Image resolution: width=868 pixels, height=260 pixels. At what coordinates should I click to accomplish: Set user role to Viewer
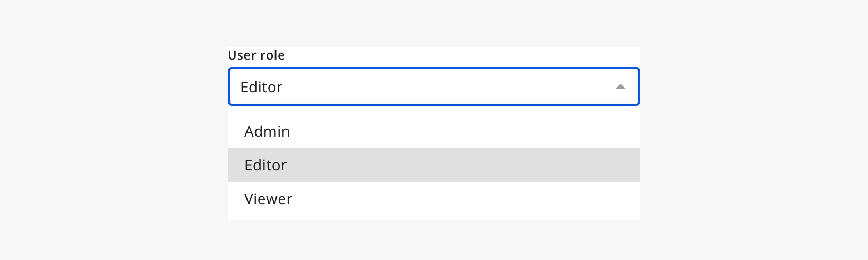click(434, 199)
